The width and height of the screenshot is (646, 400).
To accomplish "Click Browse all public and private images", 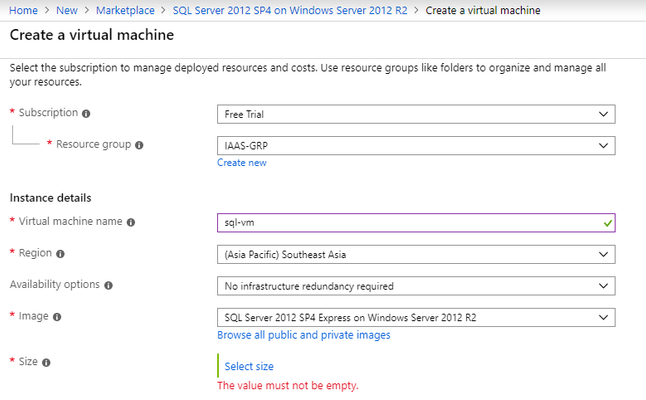I will [304, 335].
